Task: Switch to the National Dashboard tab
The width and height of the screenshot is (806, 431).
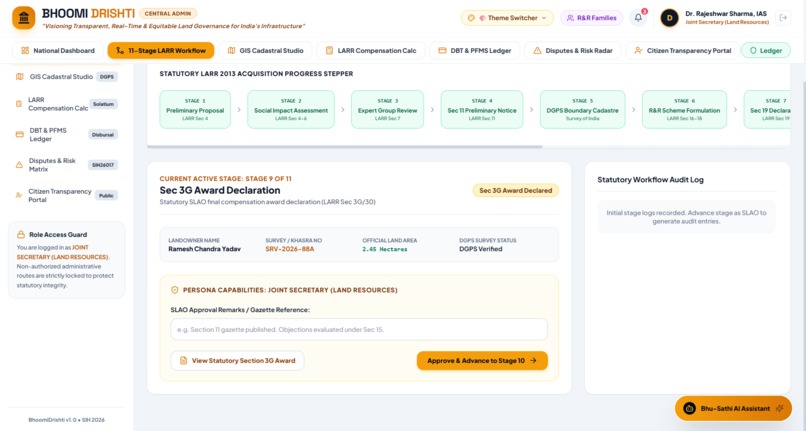Action: pos(58,50)
